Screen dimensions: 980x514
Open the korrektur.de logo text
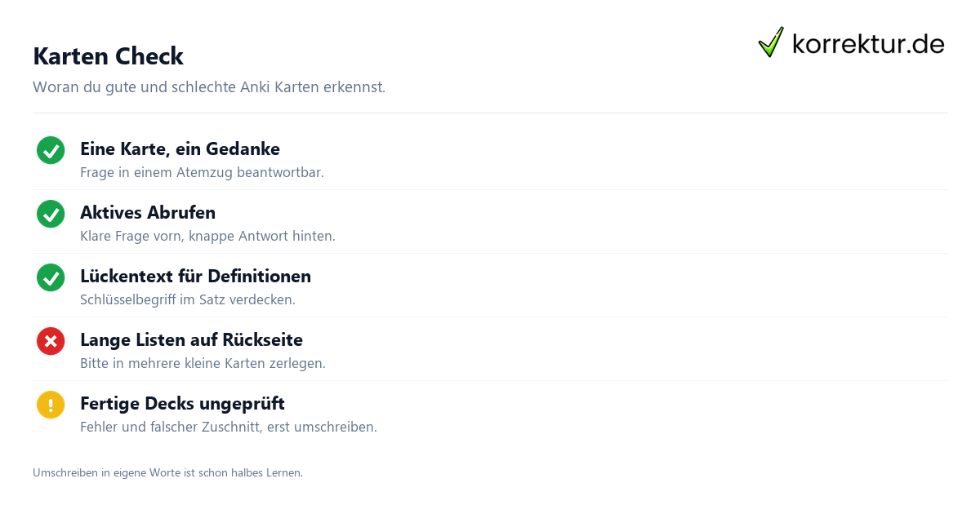pos(868,43)
